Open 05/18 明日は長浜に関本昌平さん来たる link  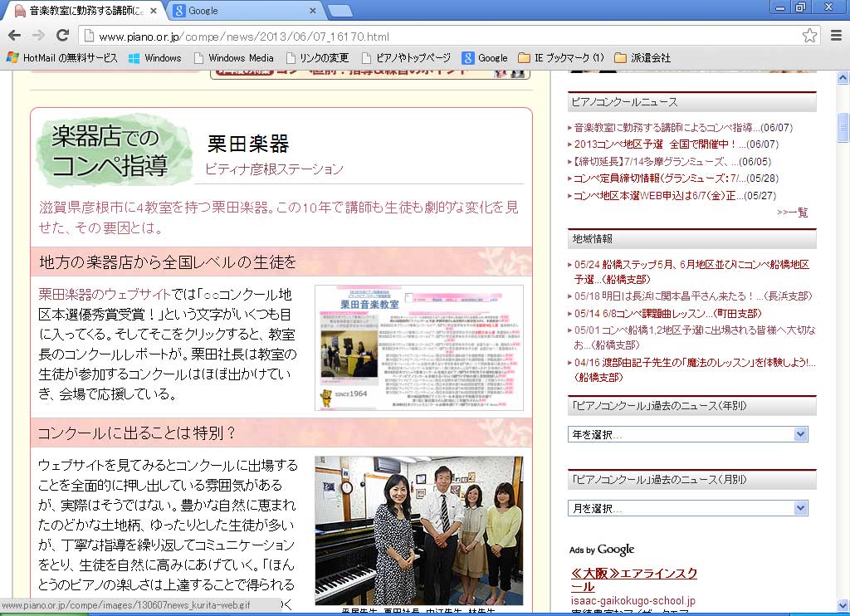click(693, 296)
